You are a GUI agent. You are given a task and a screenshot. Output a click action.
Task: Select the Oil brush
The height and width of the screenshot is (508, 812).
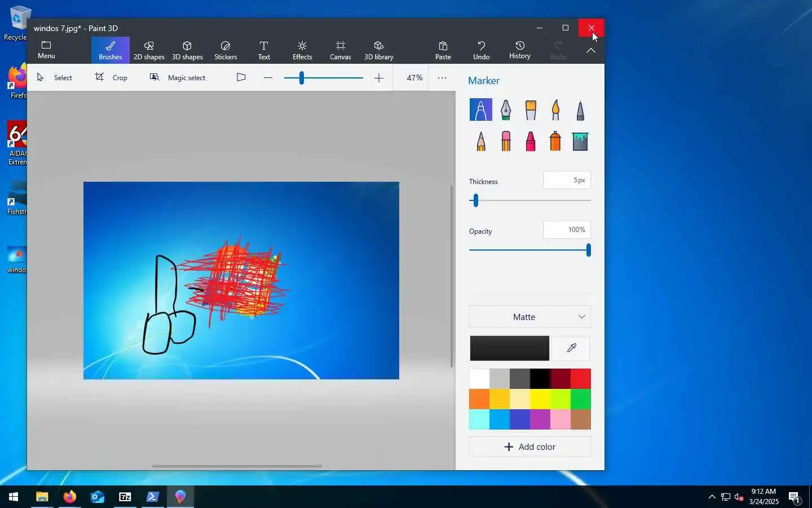(x=531, y=110)
